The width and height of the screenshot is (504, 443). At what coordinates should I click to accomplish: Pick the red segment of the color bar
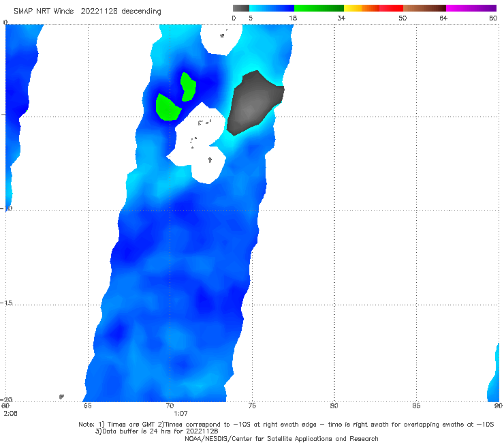(x=391, y=8)
